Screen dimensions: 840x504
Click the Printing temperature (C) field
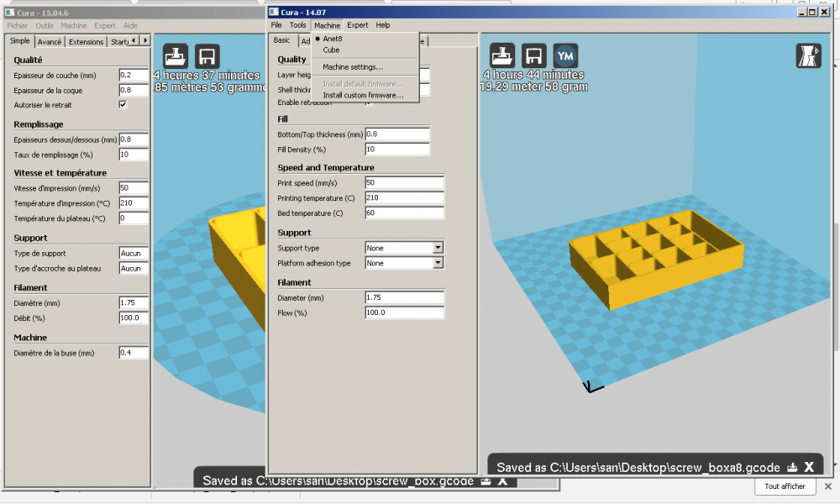(x=405, y=197)
